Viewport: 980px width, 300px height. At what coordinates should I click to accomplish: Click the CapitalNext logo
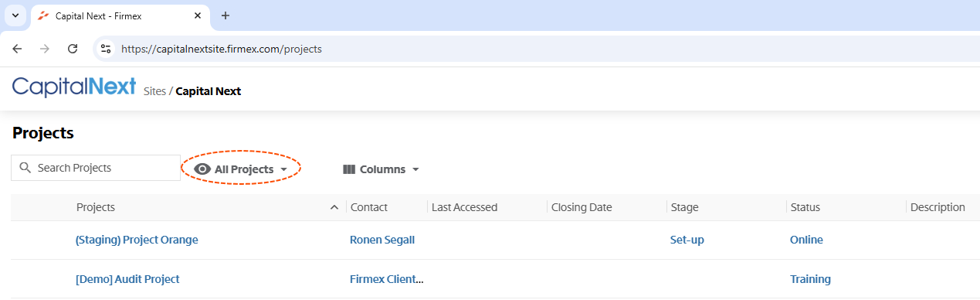click(74, 86)
